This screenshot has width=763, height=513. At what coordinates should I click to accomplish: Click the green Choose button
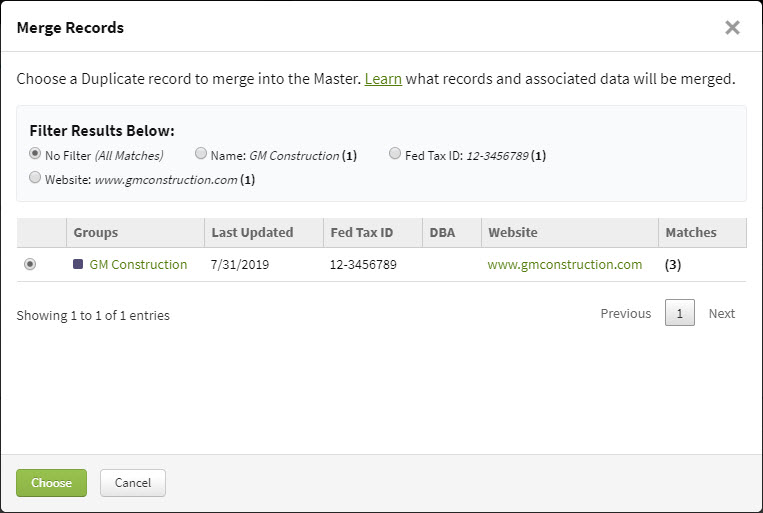coord(52,483)
